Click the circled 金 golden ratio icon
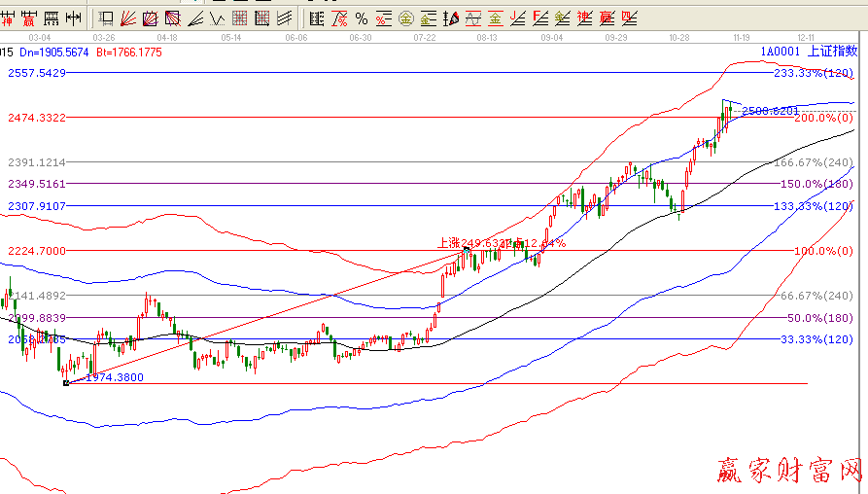This screenshot has height=494, width=868. tap(405, 18)
